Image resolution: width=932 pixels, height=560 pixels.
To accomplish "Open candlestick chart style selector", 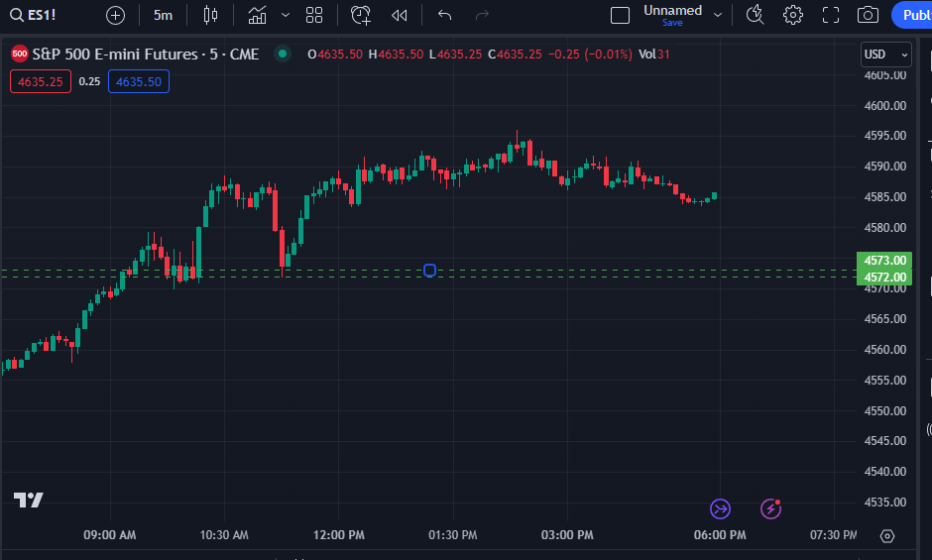I will pyautogui.click(x=210, y=16).
